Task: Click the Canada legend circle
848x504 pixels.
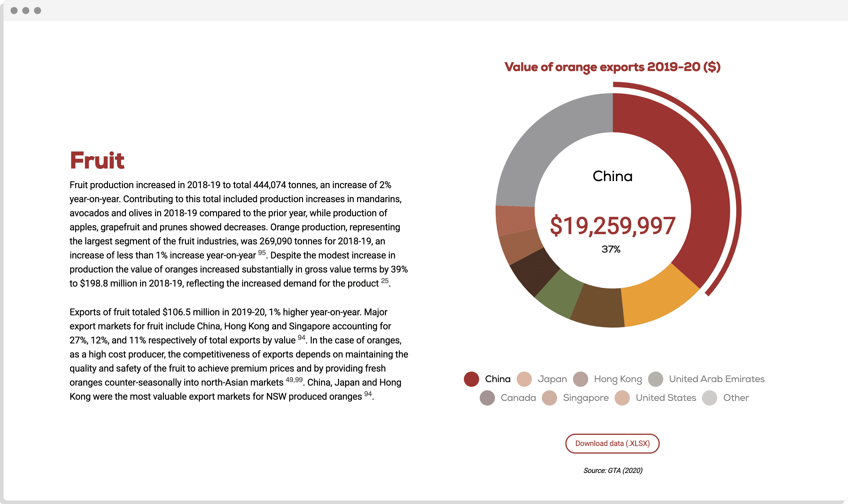Action: point(487,398)
